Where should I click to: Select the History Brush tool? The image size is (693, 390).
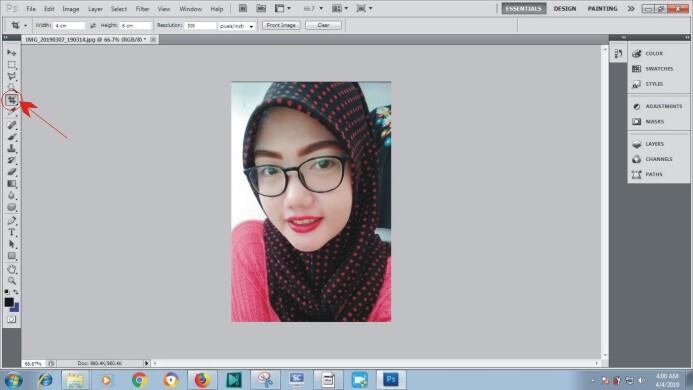point(11,160)
